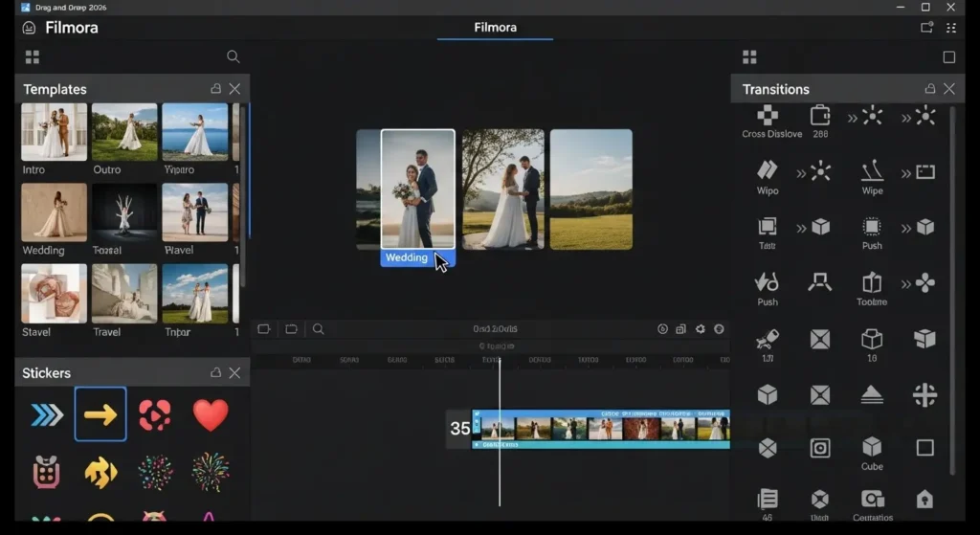
Task: Open the grid view icon above Templates
Action: pos(33,56)
